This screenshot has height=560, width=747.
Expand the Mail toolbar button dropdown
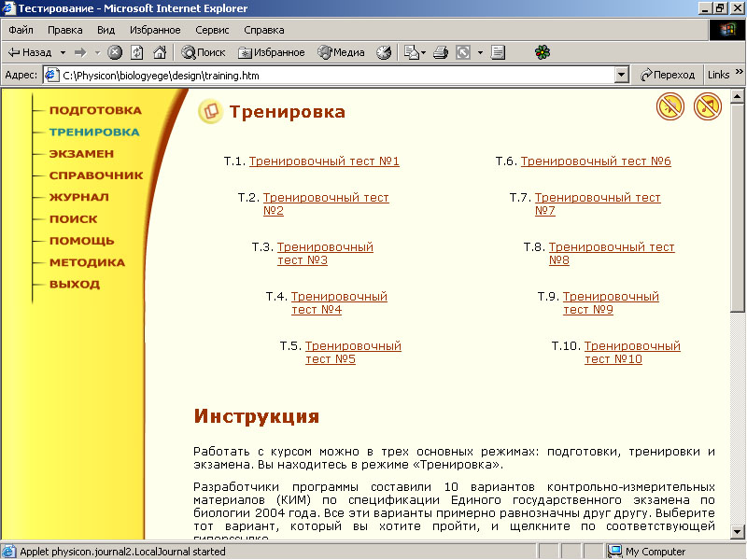424,52
